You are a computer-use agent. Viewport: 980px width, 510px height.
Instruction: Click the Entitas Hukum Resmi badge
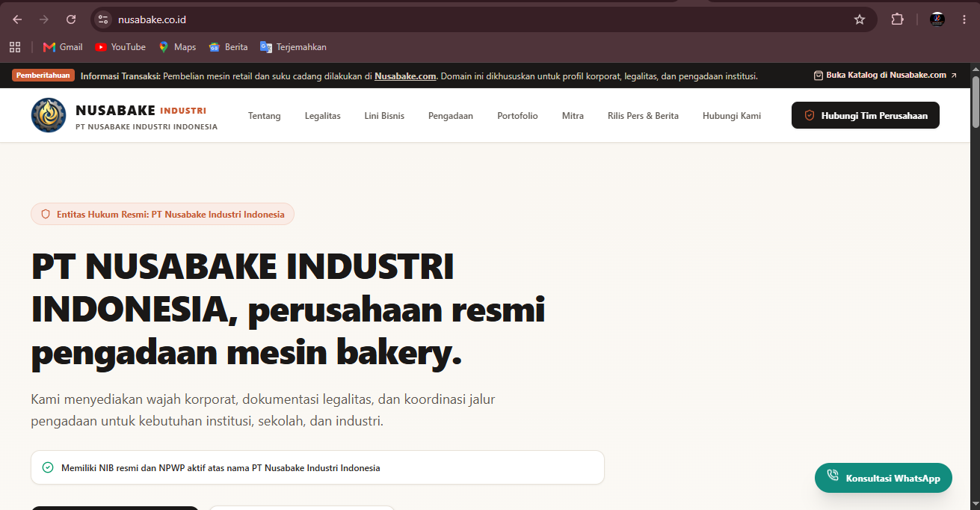(162, 214)
